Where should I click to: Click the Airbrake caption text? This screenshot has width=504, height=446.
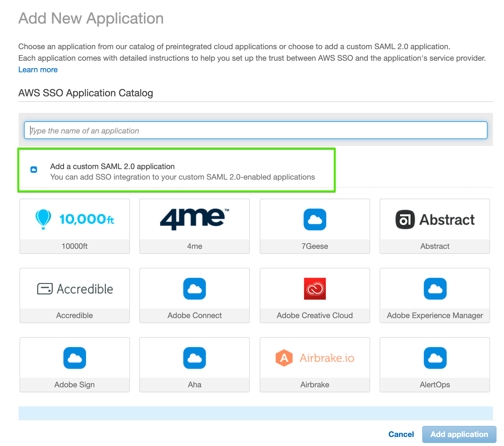pos(315,385)
